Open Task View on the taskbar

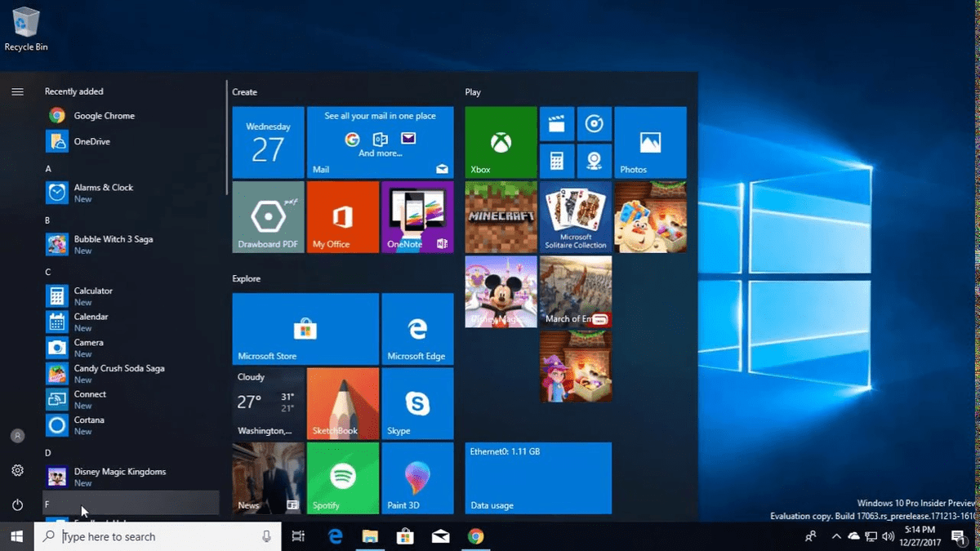tap(298, 536)
